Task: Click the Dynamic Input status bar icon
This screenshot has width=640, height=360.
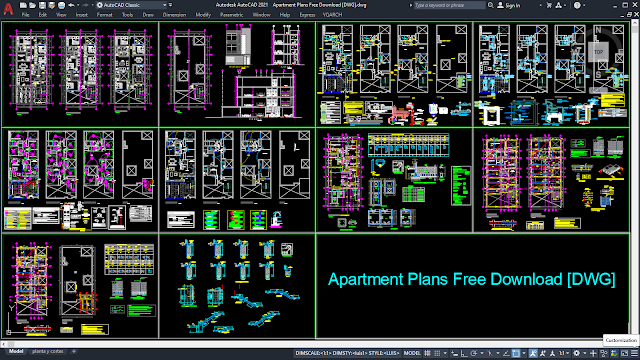Action: [454, 353]
